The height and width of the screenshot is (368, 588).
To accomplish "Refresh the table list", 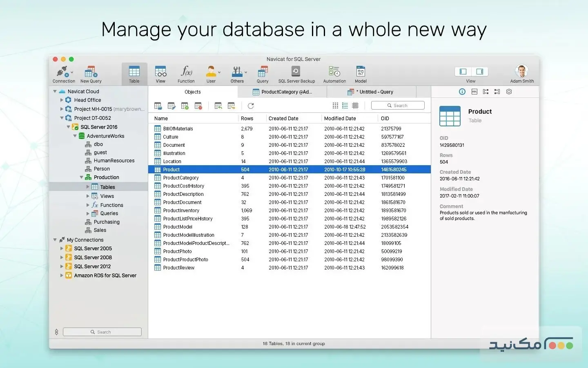I will coord(250,105).
